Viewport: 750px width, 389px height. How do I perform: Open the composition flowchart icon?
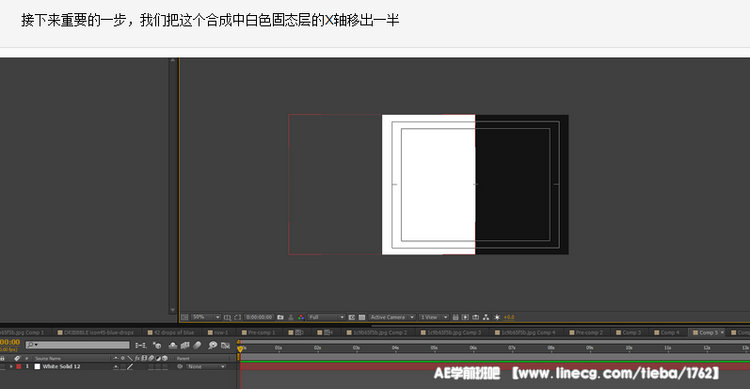tap(486, 317)
